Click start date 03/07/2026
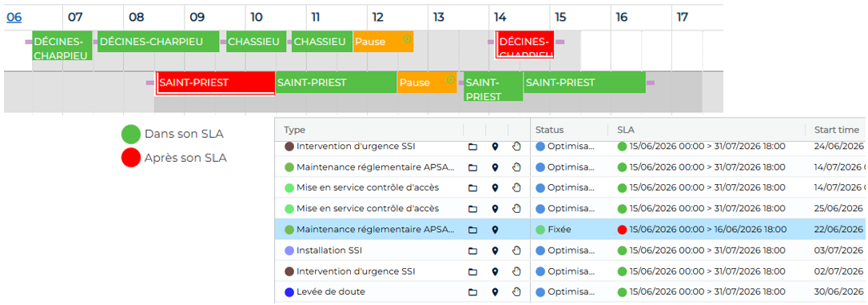The height and width of the screenshot is (305, 868). pos(838,251)
